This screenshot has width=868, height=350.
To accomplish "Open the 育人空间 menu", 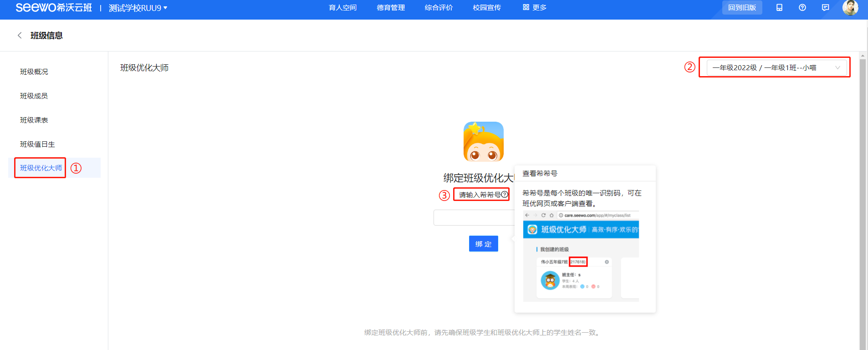I will coord(342,8).
